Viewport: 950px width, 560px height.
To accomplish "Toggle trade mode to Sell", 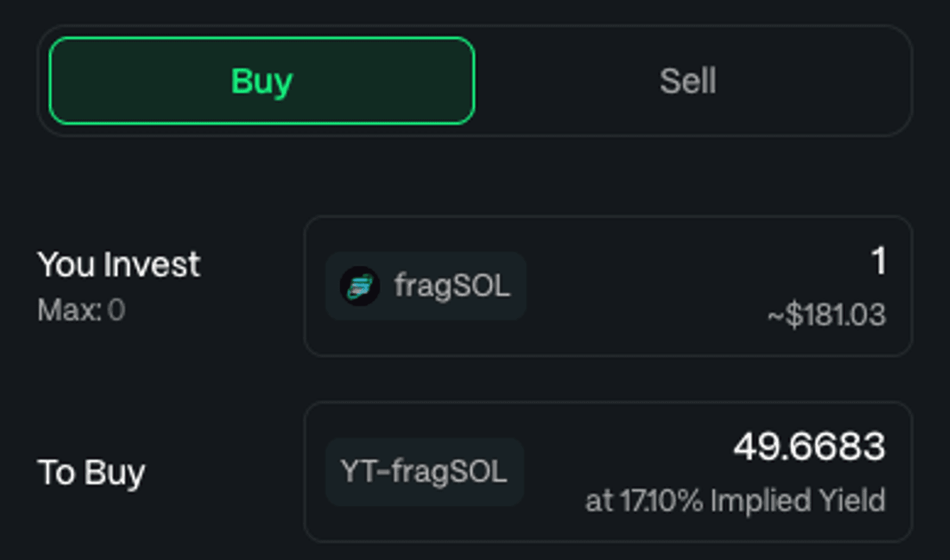I will [688, 81].
